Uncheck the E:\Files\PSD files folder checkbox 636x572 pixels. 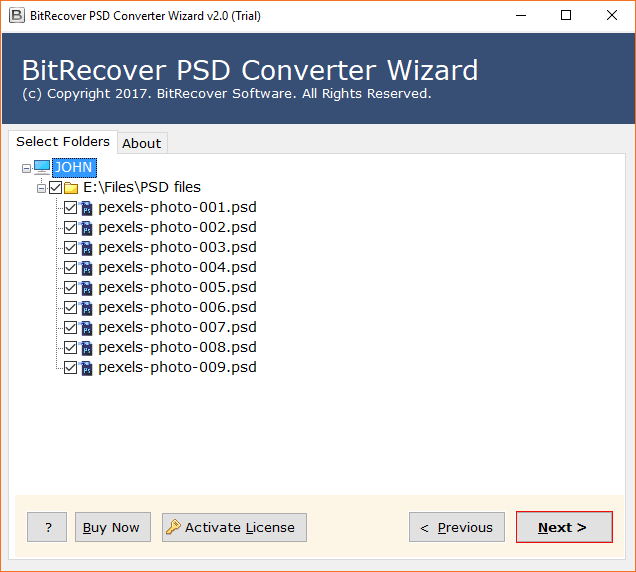tap(56, 187)
